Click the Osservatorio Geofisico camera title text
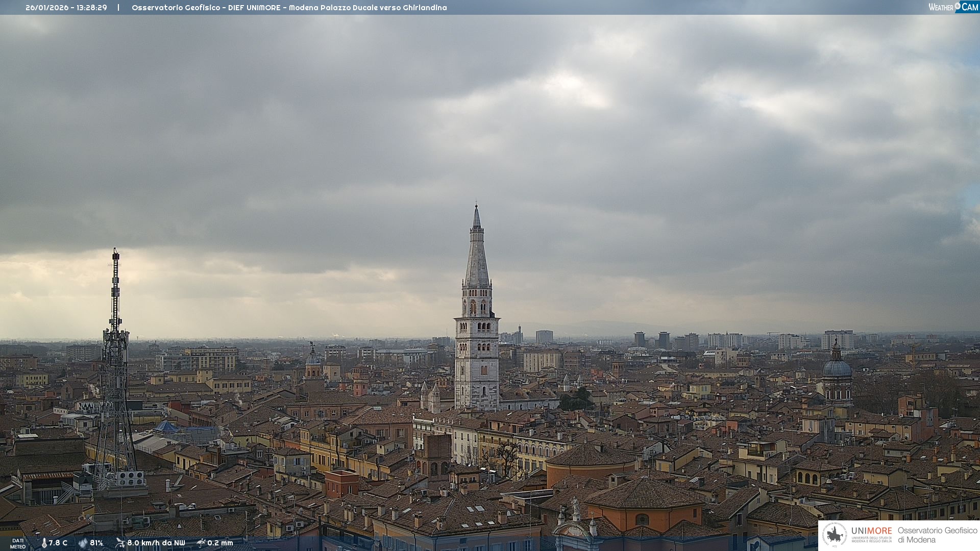This screenshot has width=980, height=551. pos(289,8)
